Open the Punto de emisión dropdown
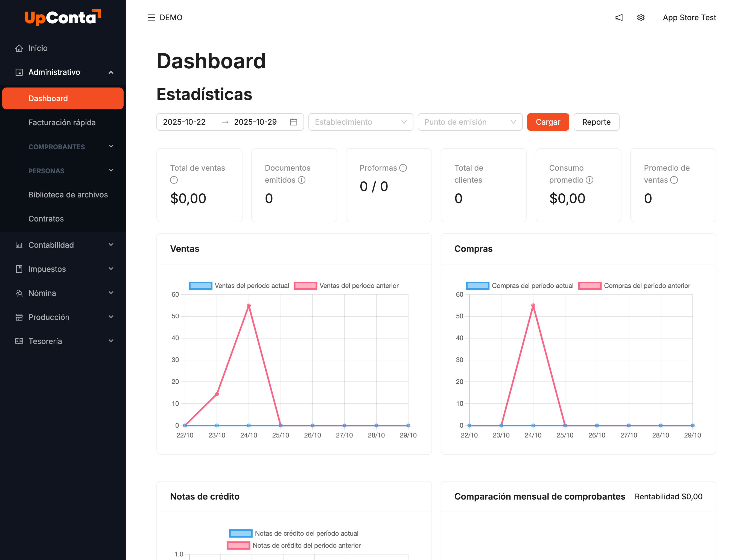 click(470, 122)
